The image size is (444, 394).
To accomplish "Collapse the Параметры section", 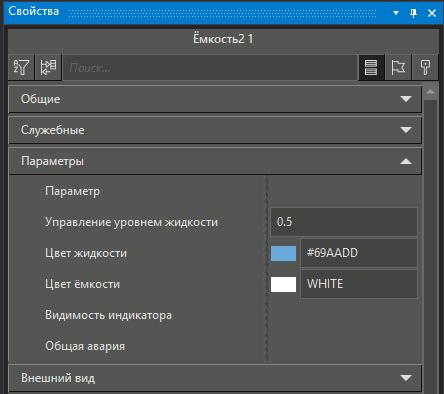I will click(215, 161).
